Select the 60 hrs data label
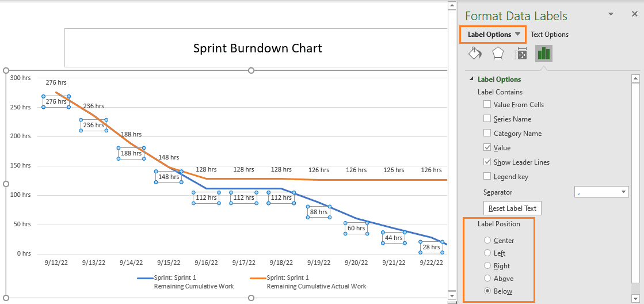 click(x=356, y=228)
